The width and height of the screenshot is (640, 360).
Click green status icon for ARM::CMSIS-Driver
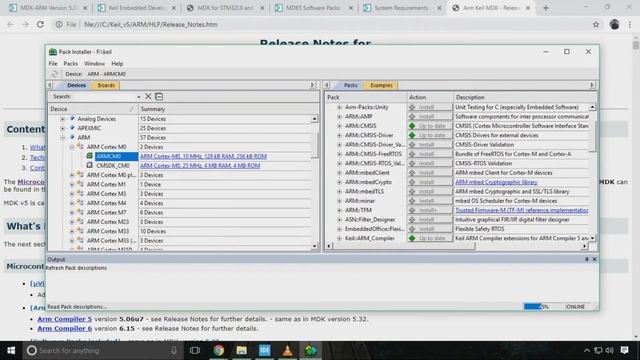(x=412, y=135)
